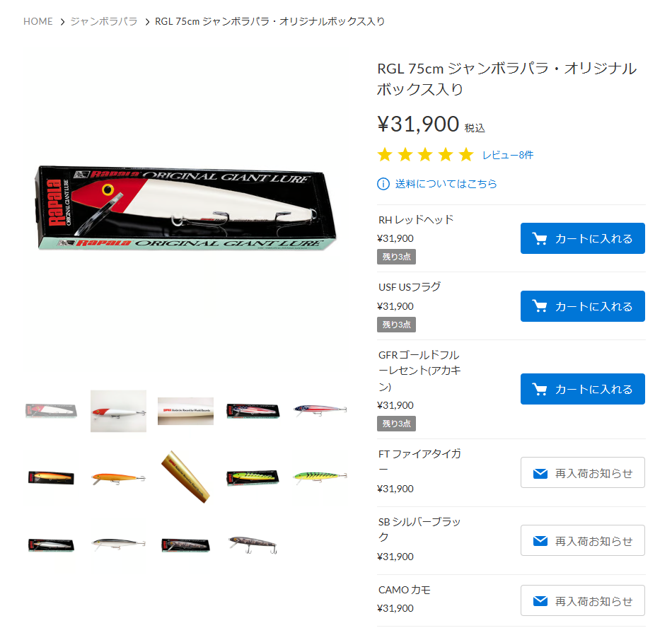Open the ジャンボラパラ breadcrumb category
Image resolution: width=672 pixels, height=628 pixels.
(x=104, y=21)
